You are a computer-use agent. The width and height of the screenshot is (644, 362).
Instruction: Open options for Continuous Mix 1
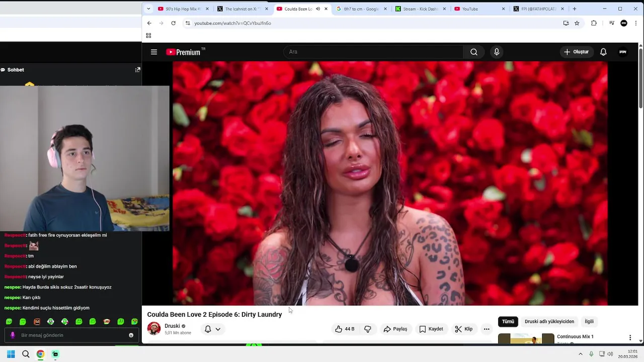630,337
